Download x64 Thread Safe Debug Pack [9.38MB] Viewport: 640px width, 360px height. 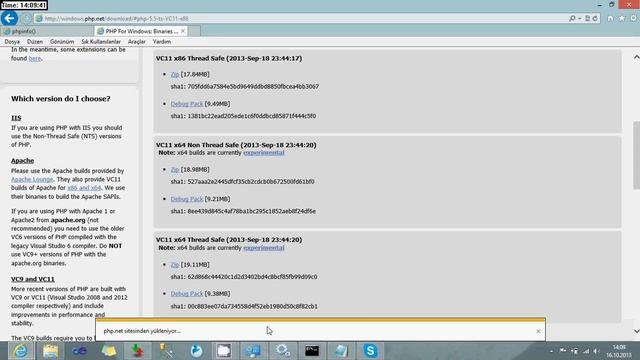click(x=187, y=294)
